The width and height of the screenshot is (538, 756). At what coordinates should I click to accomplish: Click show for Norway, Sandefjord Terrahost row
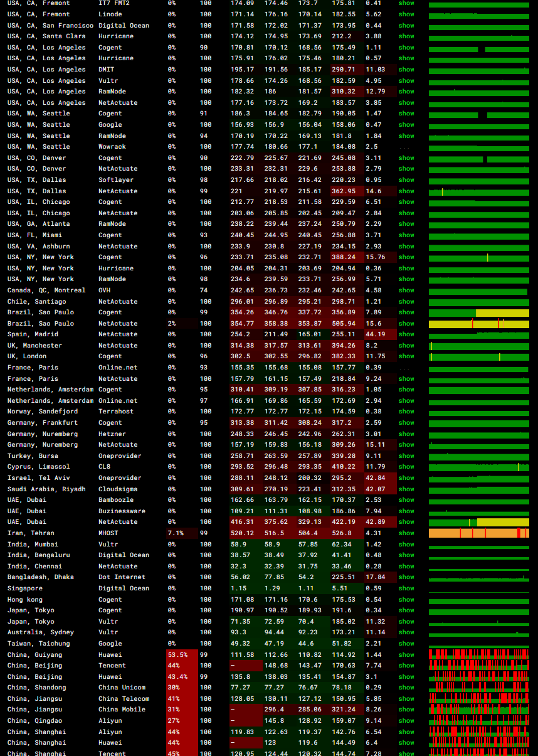click(x=406, y=412)
